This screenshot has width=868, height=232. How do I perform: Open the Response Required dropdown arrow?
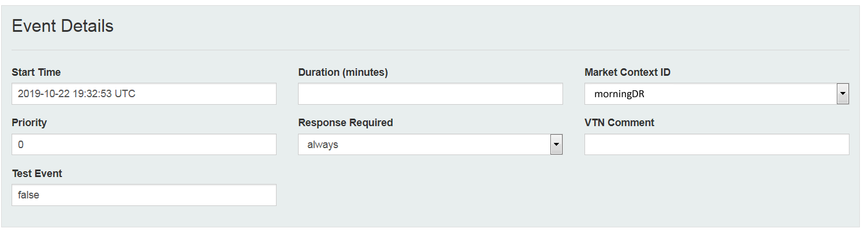coord(556,145)
